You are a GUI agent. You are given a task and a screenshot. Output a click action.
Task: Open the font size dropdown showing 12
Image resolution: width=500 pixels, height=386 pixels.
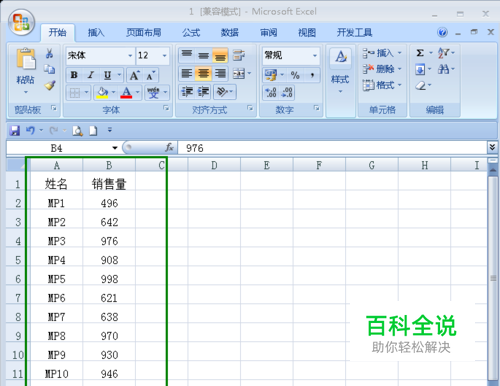click(165, 55)
